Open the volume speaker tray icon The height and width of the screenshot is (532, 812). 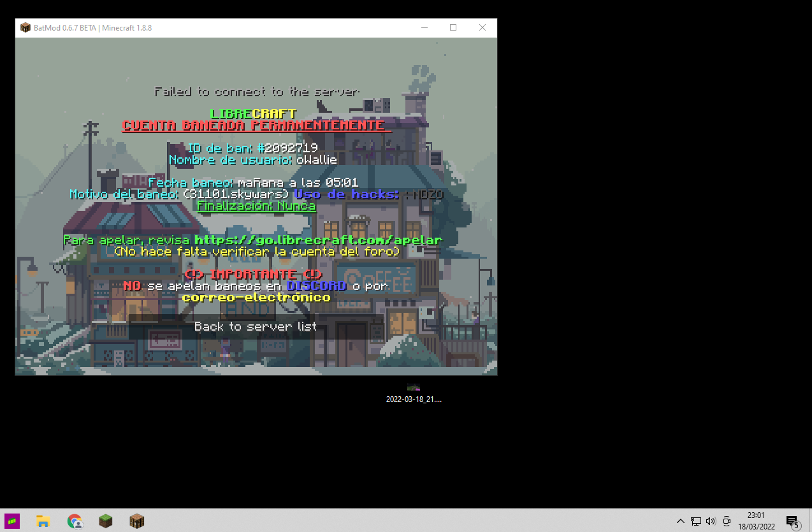pos(711,521)
